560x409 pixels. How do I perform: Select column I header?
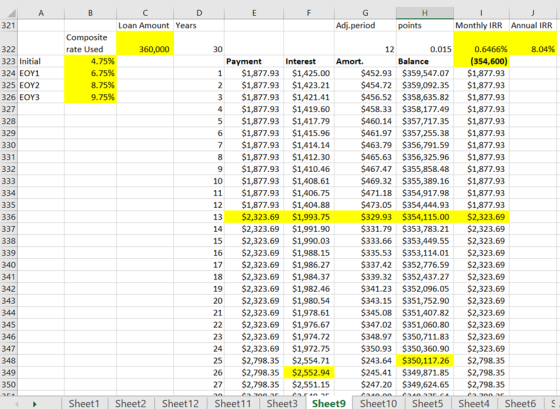click(481, 13)
